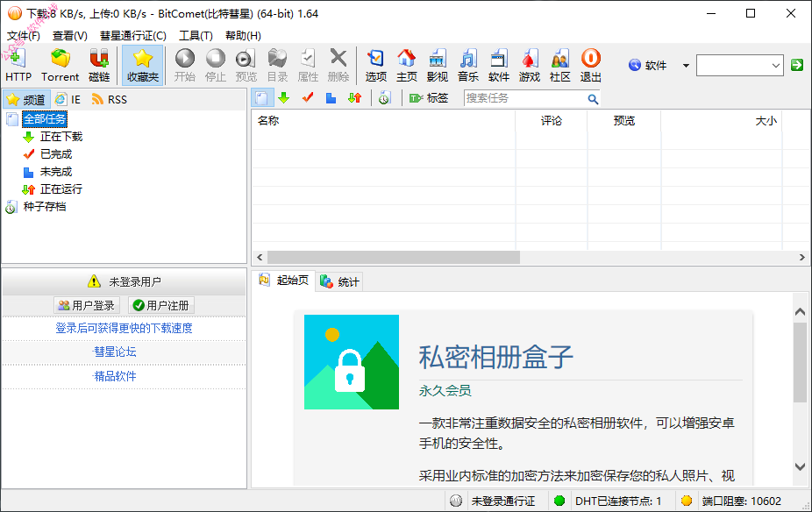Select 种子存档 in the task tree
812x512 pixels.
[x=45, y=207]
